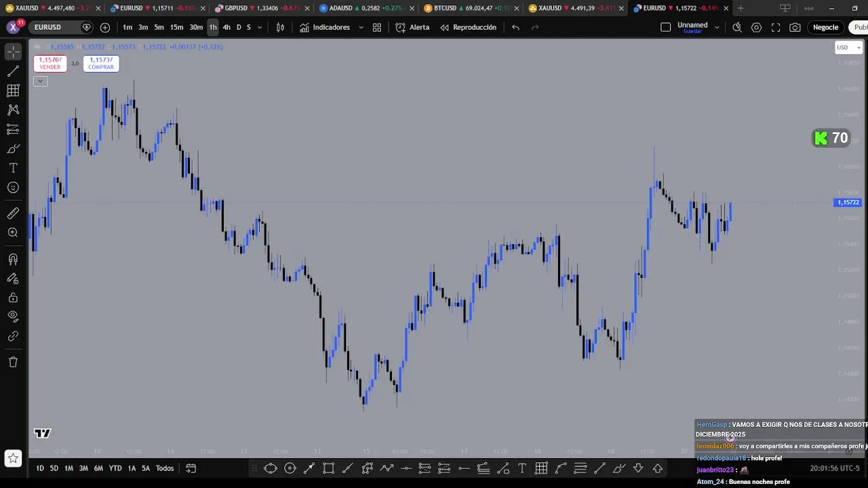The width and height of the screenshot is (868, 488).
Task: Open a new tab with plus button
Action: pos(741,8)
